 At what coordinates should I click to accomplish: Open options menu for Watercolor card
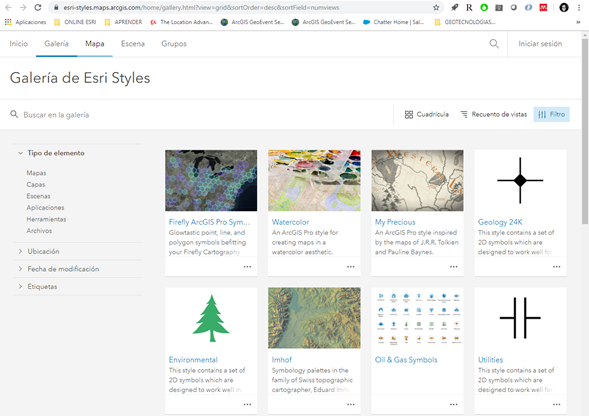tap(350, 266)
